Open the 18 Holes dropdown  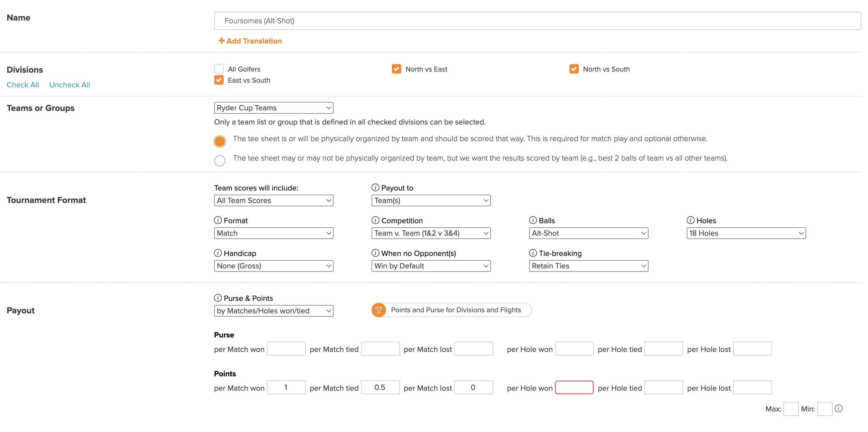tap(746, 233)
